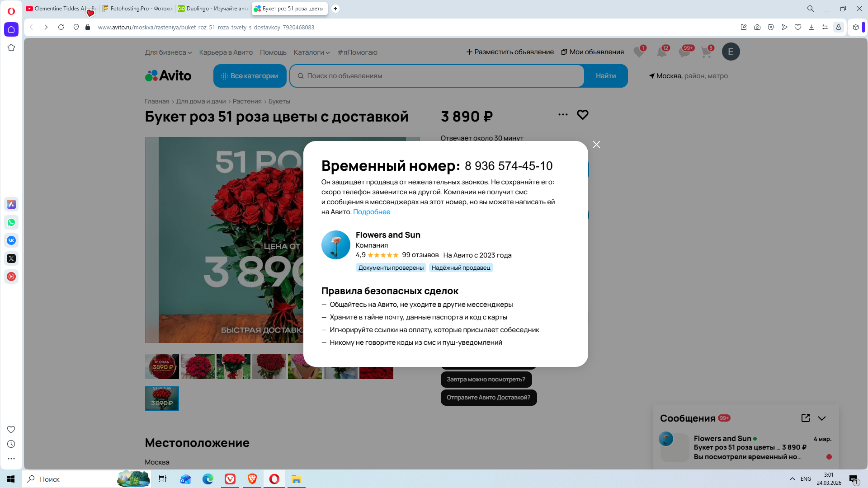Open the Все категории menu
Screen dimensions: 868x488
(250, 76)
